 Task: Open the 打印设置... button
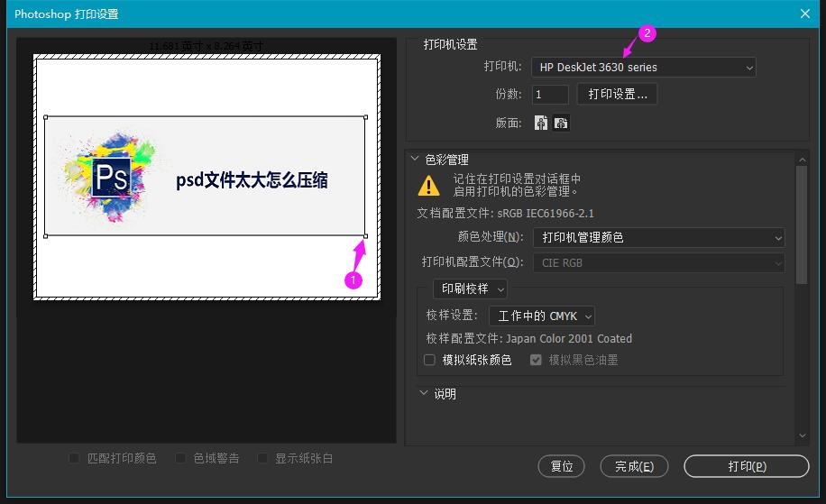(618, 95)
